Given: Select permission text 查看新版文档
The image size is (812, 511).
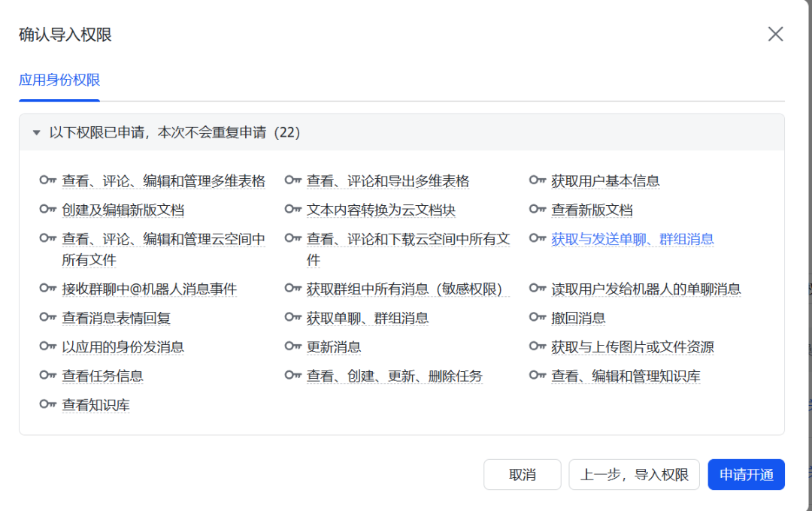Looking at the screenshot, I should [592, 210].
